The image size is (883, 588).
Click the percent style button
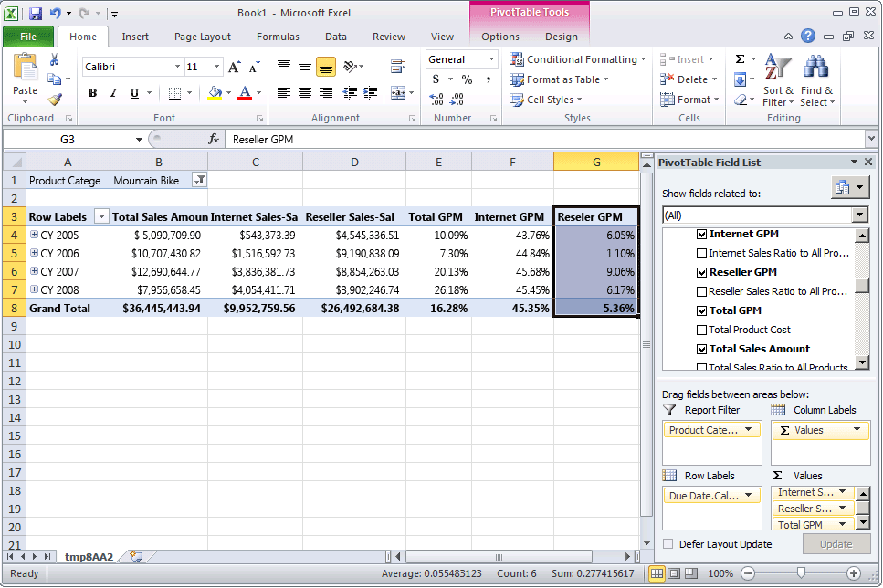pos(467,79)
